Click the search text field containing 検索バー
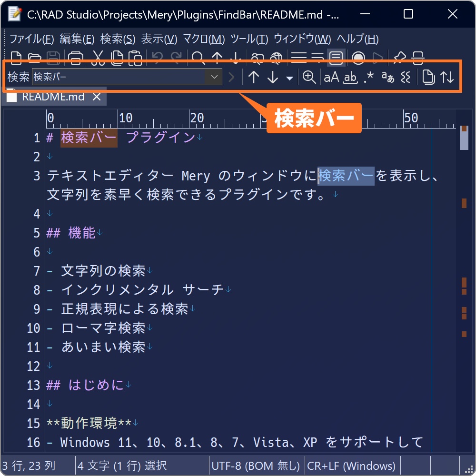The width and height of the screenshot is (476, 476). pyautogui.click(x=119, y=77)
